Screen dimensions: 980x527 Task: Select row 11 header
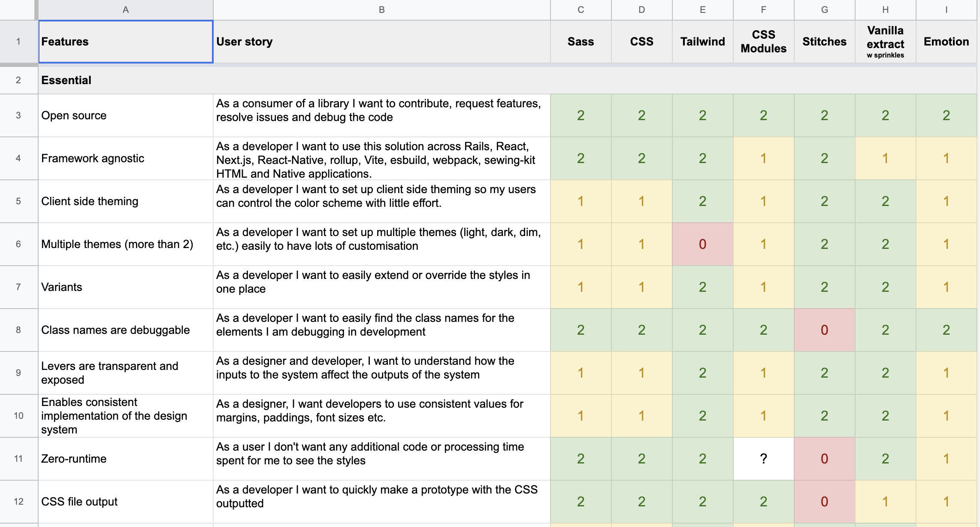18,459
